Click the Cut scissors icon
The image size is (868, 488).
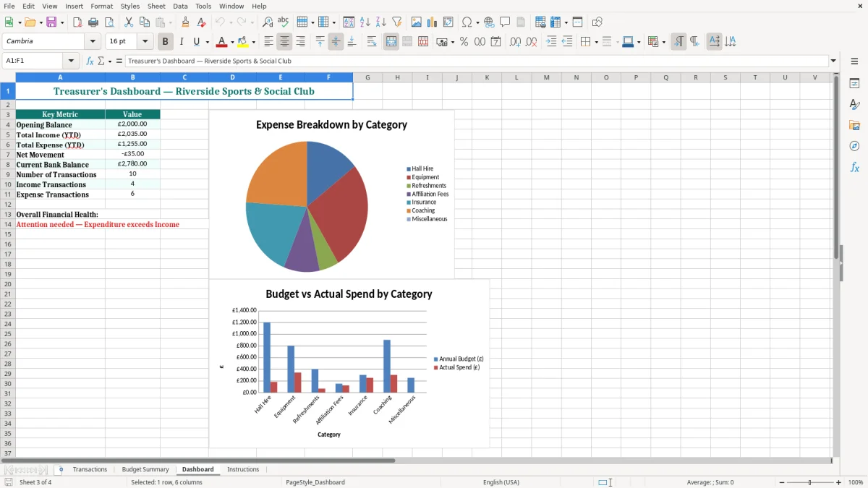[x=129, y=22]
